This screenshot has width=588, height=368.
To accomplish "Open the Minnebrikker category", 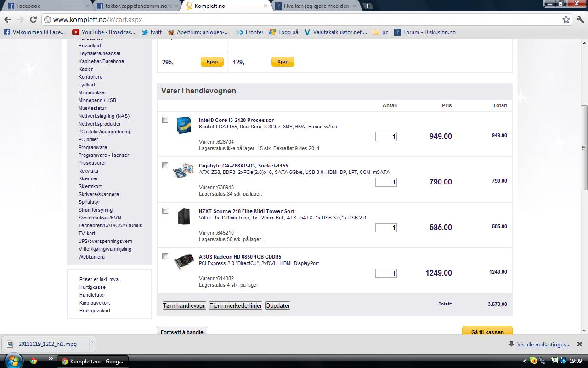I will point(92,92).
